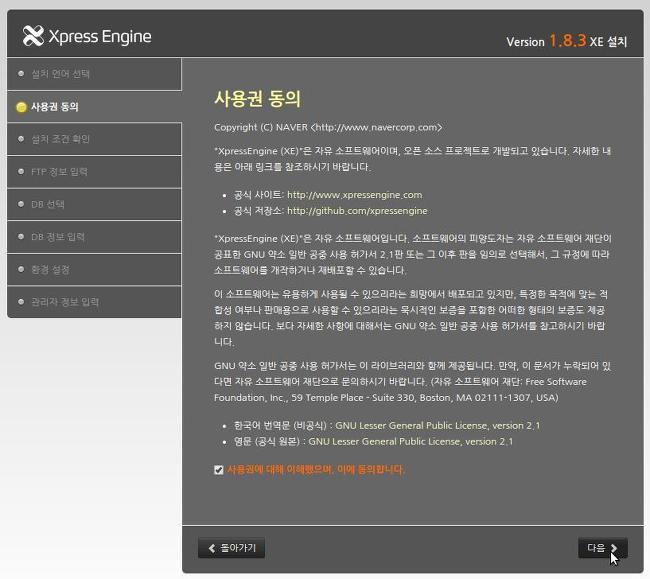The height and width of the screenshot is (579, 650).
Task: Click the orange agreement label text
Action: click(315, 470)
